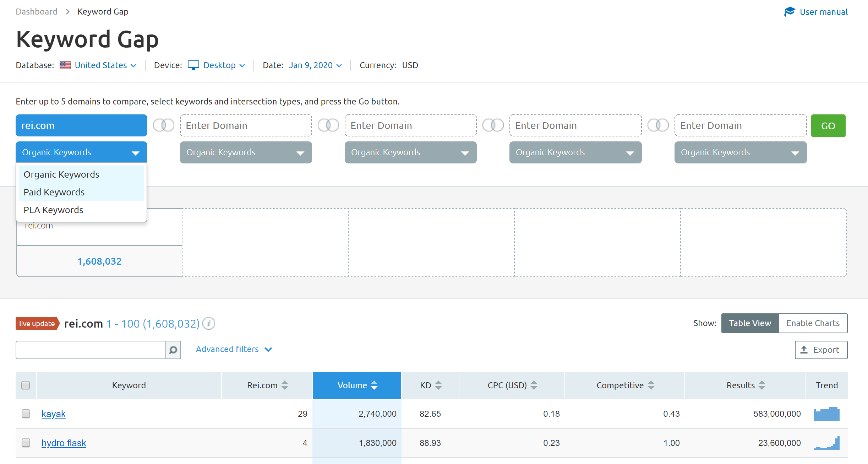Image resolution: width=868 pixels, height=464 pixels.
Task: Click intersection icon between rei.com and second domain
Action: pos(164,125)
